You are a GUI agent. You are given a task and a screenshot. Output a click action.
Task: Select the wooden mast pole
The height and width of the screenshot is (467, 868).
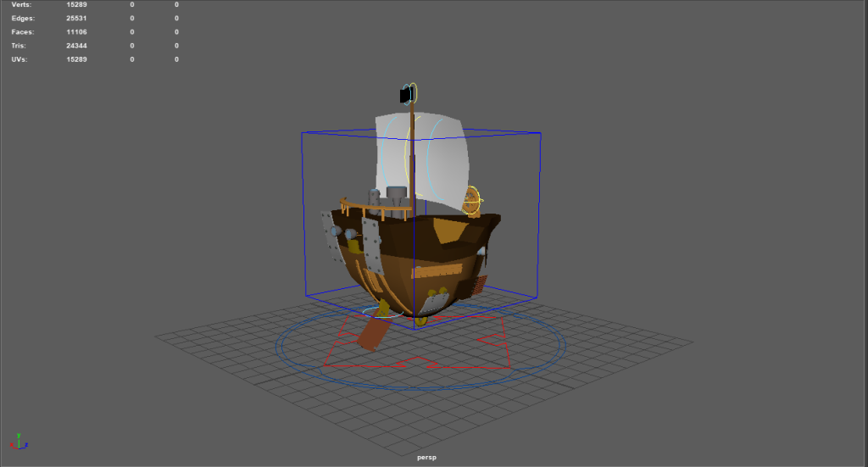[413, 160]
